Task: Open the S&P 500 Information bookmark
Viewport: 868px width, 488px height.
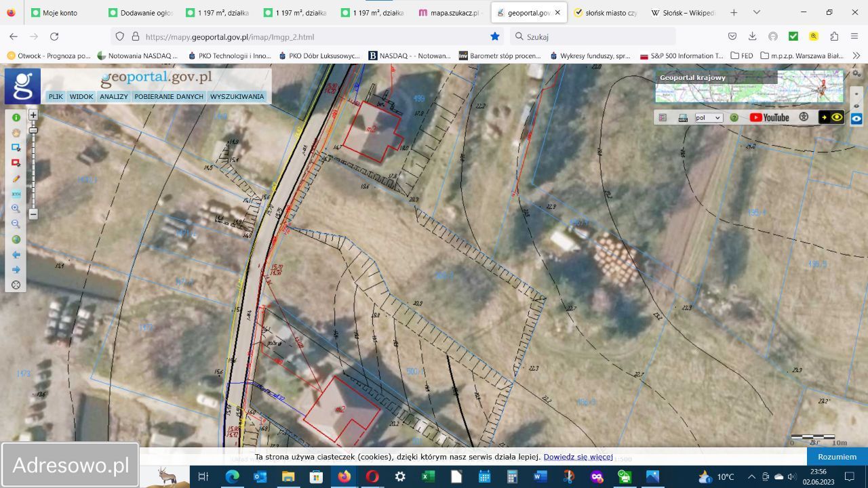Action: (x=682, y=56)
